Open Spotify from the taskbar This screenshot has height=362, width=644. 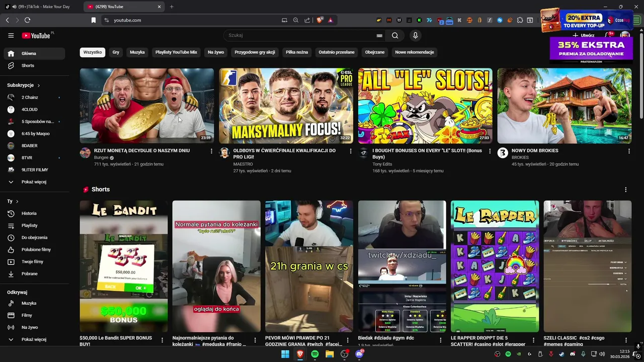pyautogui.click(x=315, y=354)
